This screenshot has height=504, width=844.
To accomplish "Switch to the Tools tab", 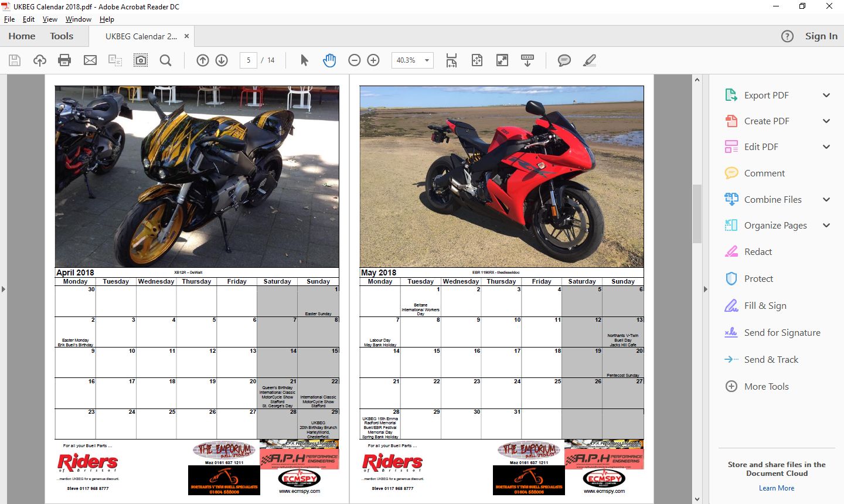I will [62, 36].
